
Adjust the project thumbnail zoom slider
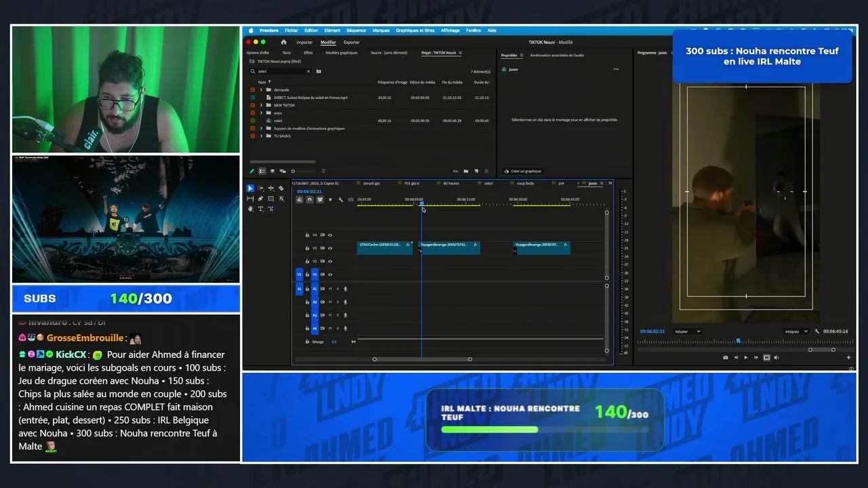[x=304, y=171]
